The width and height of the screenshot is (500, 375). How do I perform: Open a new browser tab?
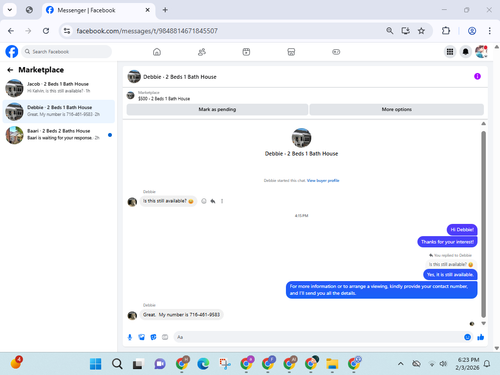165,10
